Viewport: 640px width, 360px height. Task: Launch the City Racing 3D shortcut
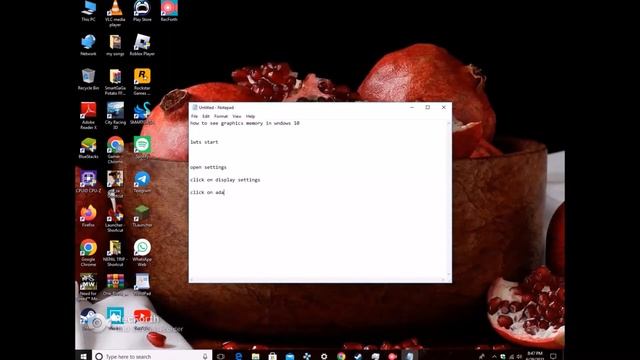coord(115,116)
